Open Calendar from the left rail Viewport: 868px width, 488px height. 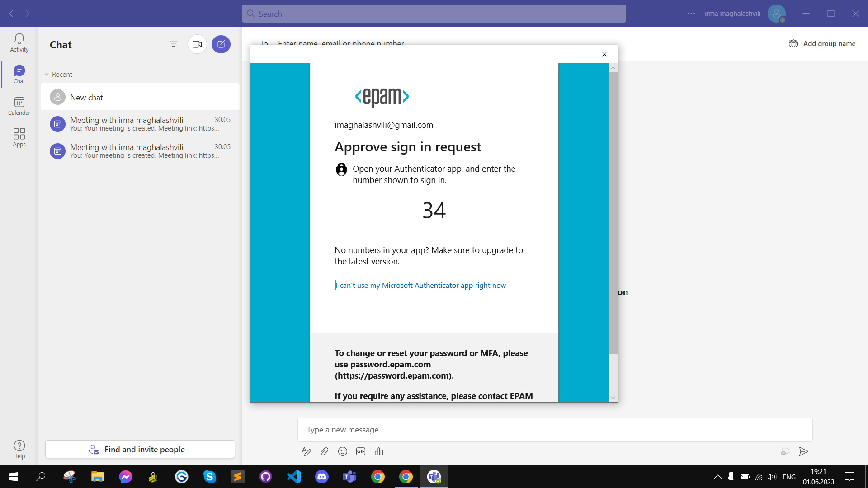[x=19, y=106]
